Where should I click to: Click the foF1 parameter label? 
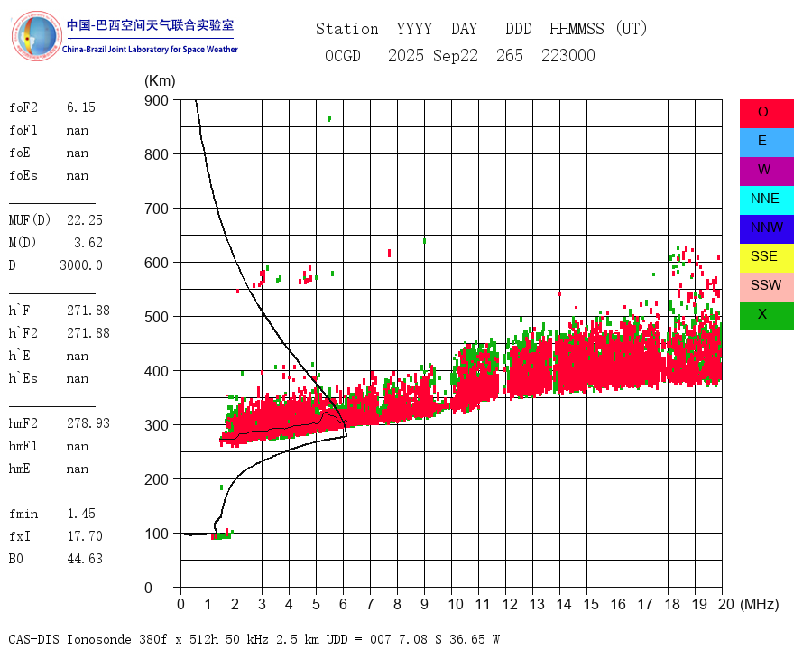tap(23, 130)
